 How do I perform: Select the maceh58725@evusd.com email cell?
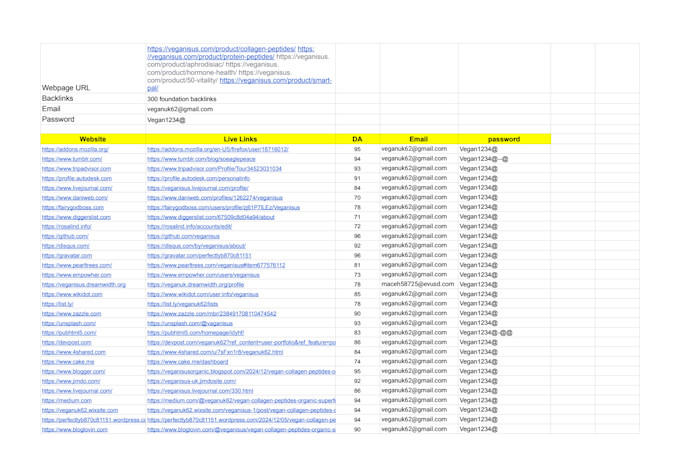[x=418, y=284]
